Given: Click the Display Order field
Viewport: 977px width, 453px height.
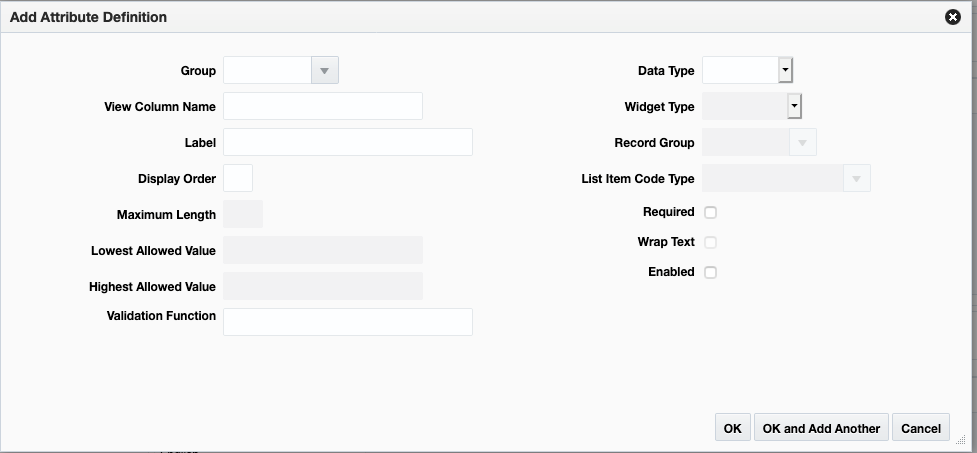Looking at the screenshot, I should pyautogui.click(x=238, y=178).
